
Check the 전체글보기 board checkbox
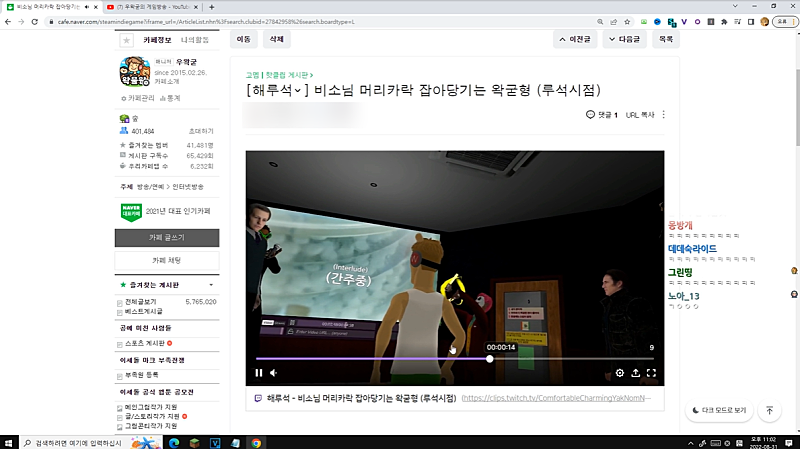[121, 301]
